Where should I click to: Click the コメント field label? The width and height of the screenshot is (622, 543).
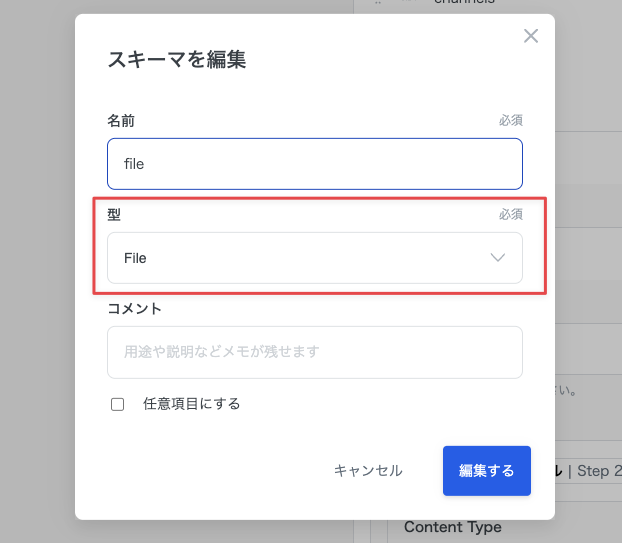coord(134,308)
